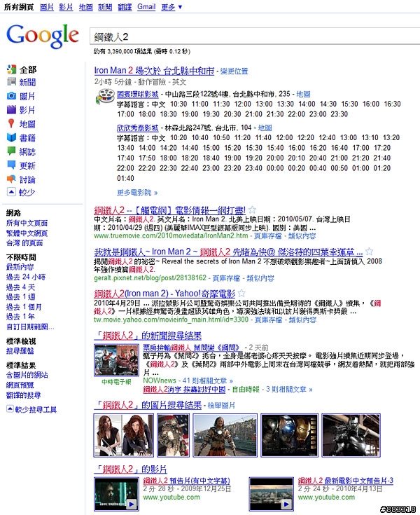Star the truemovie 鋼鐵人2 result
This screenshot has width=420, height=515.
(252, 210)
